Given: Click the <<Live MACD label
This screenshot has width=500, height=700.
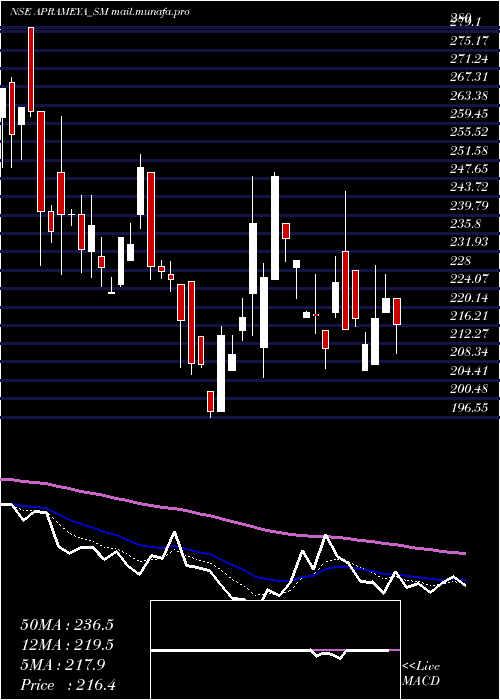Looking at the screenshot, I should click(421, 674).
